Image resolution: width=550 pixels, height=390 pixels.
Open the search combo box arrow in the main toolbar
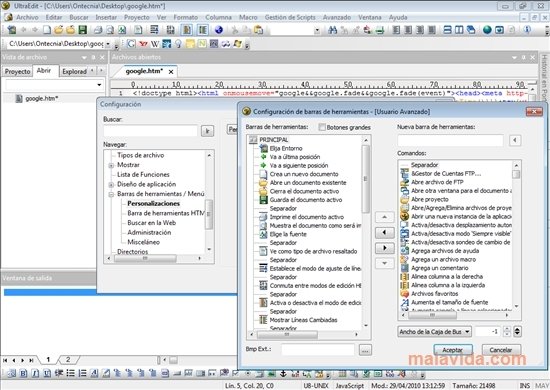point(317,30)
